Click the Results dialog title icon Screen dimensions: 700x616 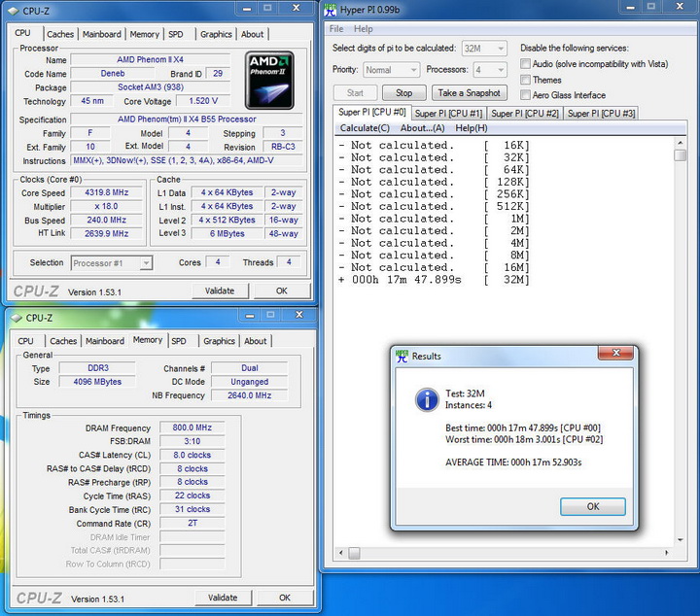click(402, 356)
